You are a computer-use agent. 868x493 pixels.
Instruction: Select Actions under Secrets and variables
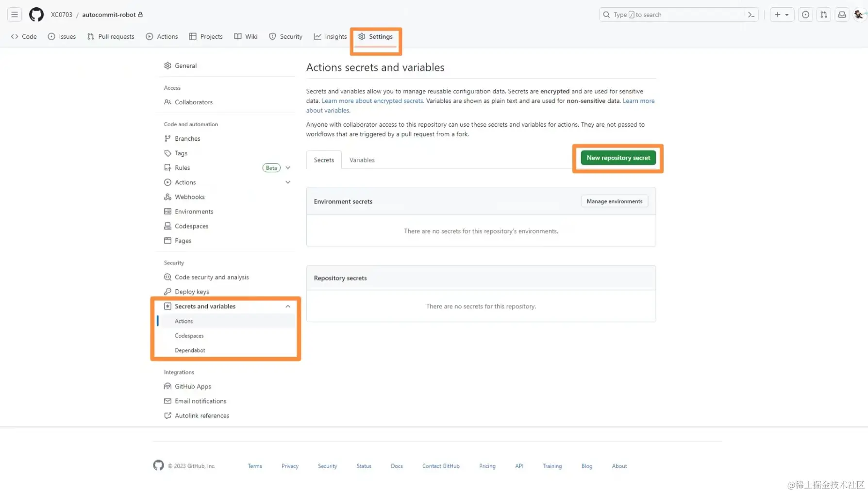[184, 321]
